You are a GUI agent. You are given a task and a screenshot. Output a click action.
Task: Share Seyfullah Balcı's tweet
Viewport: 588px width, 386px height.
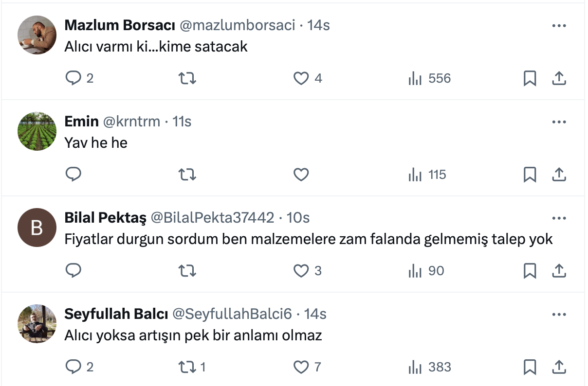coord(559,367)
